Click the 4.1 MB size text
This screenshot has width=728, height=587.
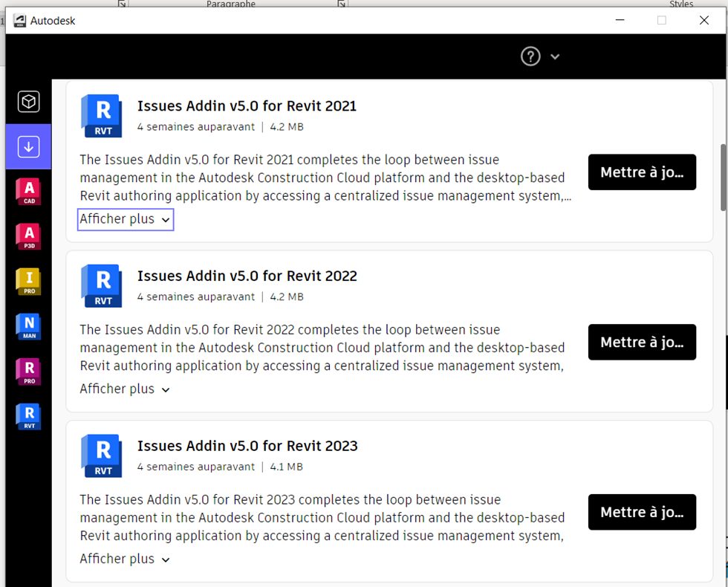(x=287, y=467)
